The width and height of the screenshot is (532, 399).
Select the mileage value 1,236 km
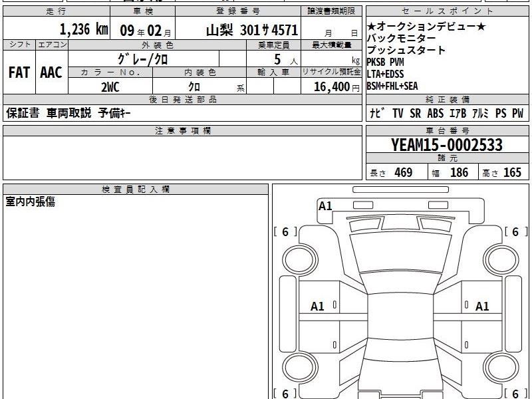point(84,29)
